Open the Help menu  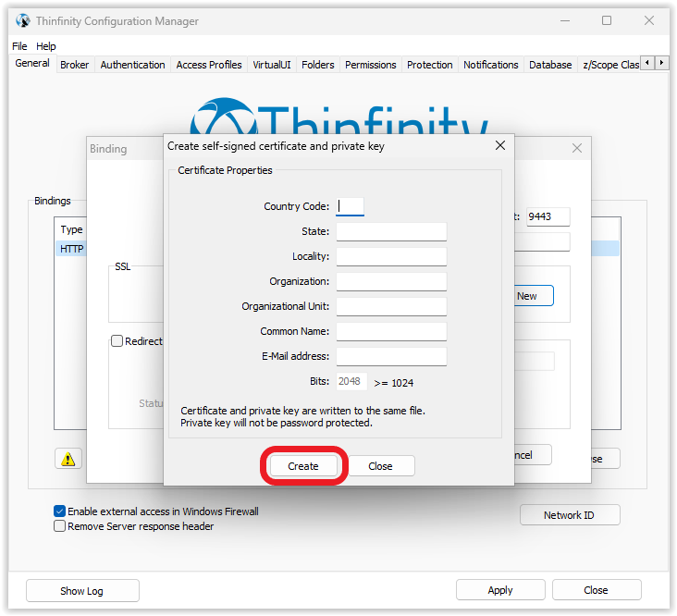(45, 46)
